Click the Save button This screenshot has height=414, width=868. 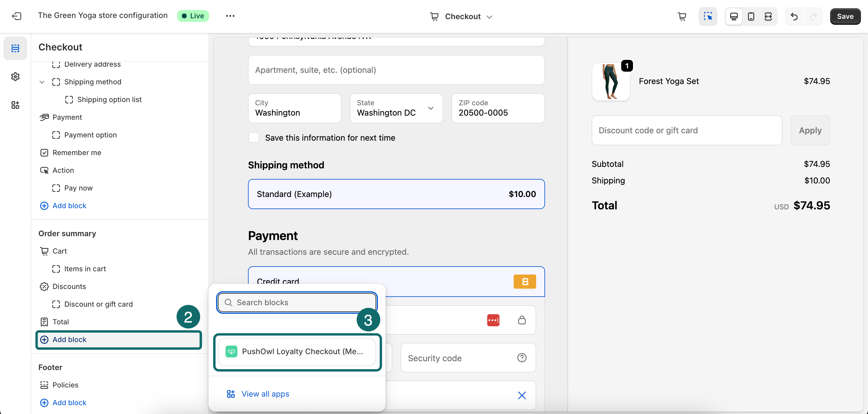click(845, 16)
